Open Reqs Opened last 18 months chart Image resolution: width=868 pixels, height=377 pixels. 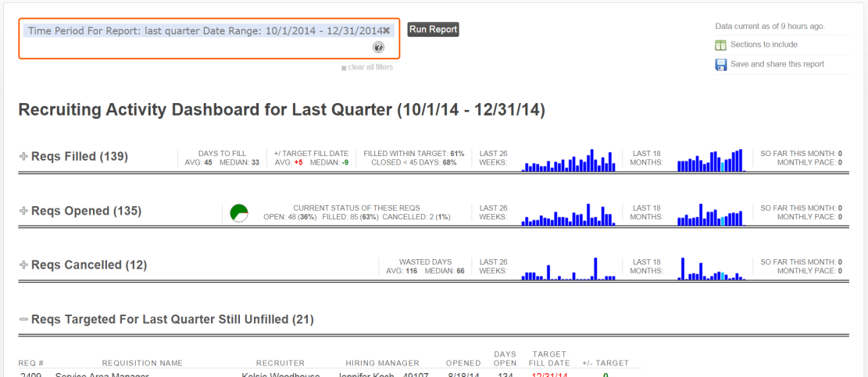point(712,214)
